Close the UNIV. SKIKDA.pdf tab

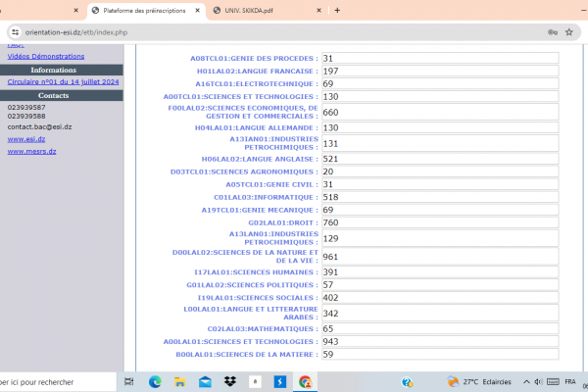click(x=318, y=11)
